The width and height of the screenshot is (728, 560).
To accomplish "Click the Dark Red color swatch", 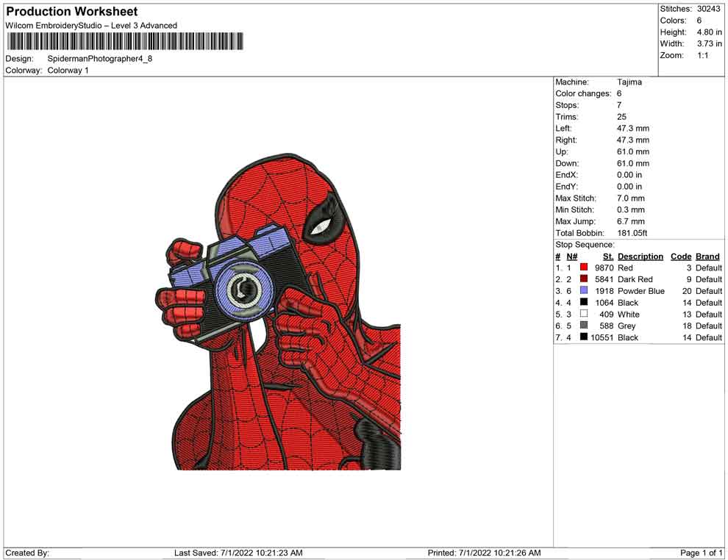I will [584, 279].
